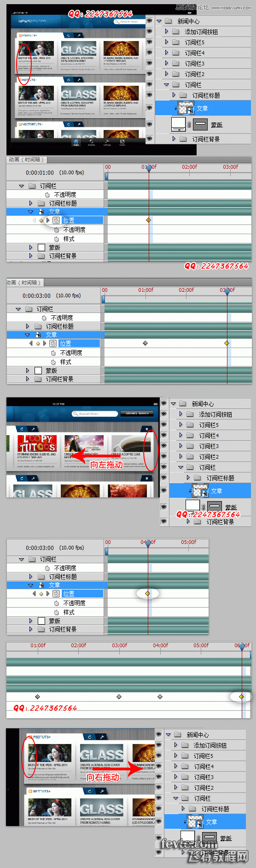
Task: Expand 订阅栏4 group in layers beside NEWSREADER canvas
Action: tap(167, 53)
